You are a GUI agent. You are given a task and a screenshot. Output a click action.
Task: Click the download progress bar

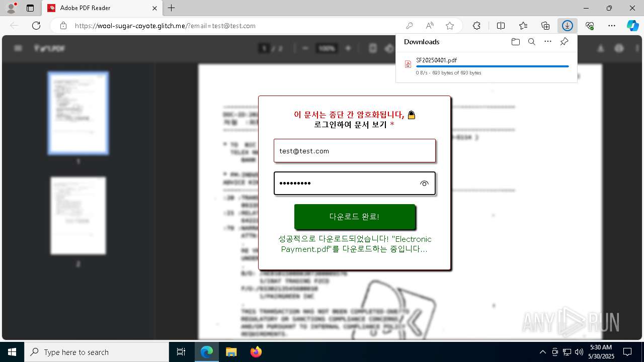click(x=492, y=66)
